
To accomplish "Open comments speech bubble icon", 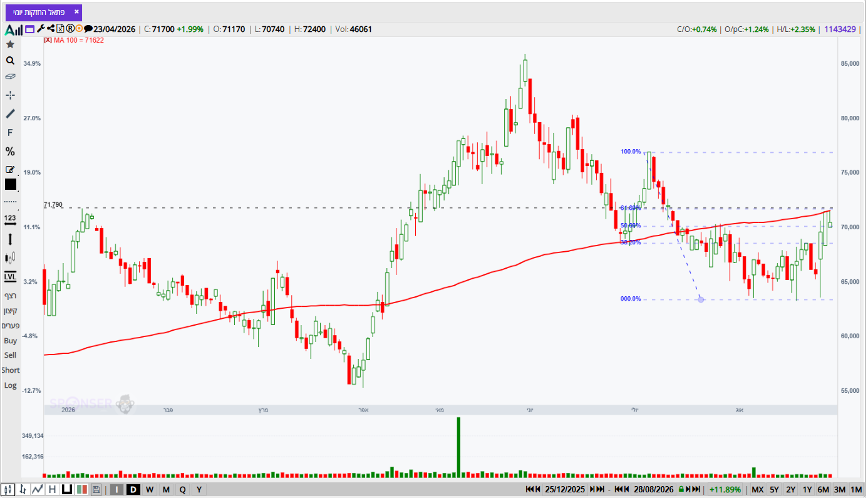I will coord(88,29).
